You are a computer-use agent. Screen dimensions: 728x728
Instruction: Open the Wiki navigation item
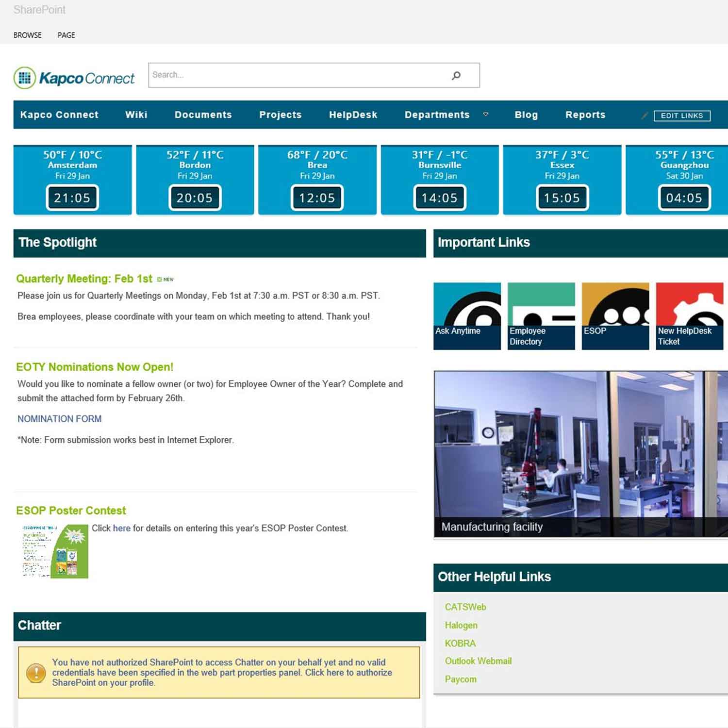click(x=136, y=115)
